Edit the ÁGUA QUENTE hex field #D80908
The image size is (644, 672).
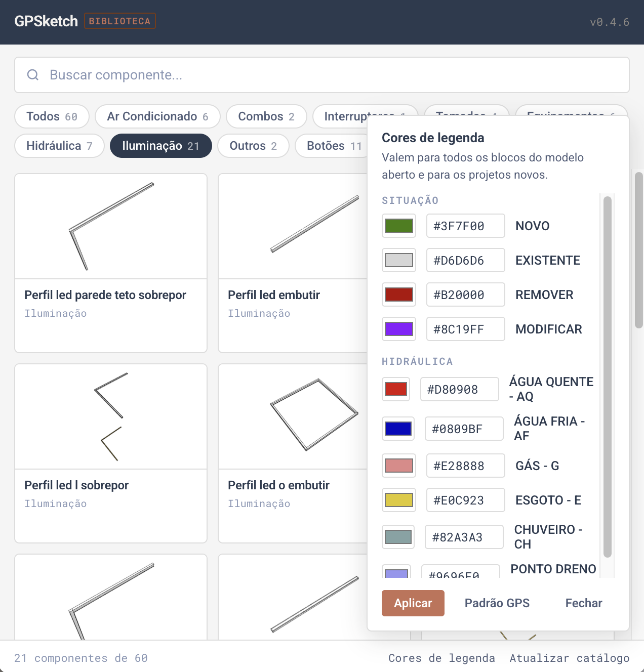point(460,389)
